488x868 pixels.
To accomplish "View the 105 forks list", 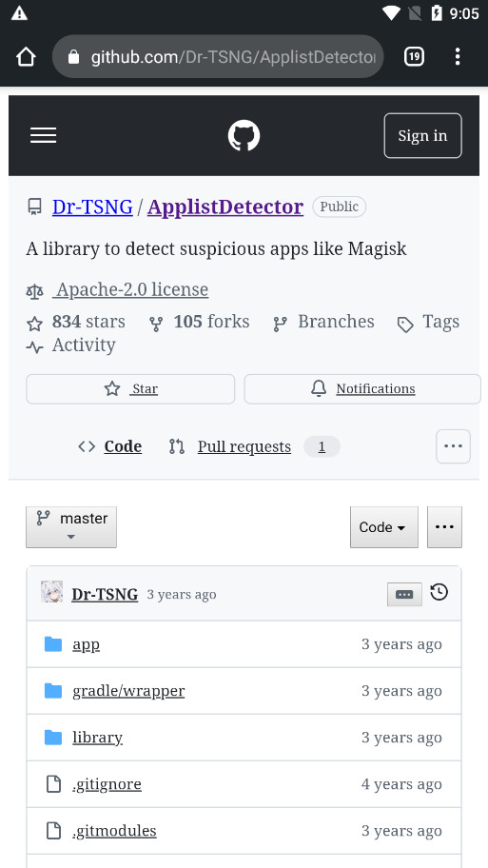I will (x=211, y=322).
